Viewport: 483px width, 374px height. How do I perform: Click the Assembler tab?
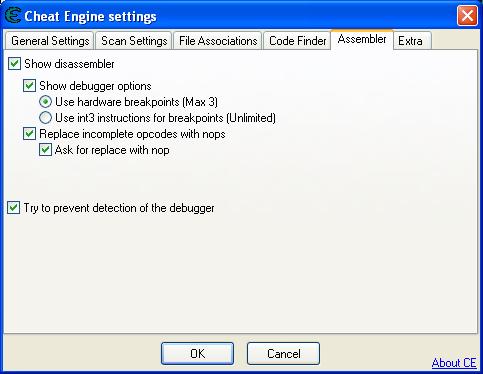pyautogui.click(x=362, y=39)
